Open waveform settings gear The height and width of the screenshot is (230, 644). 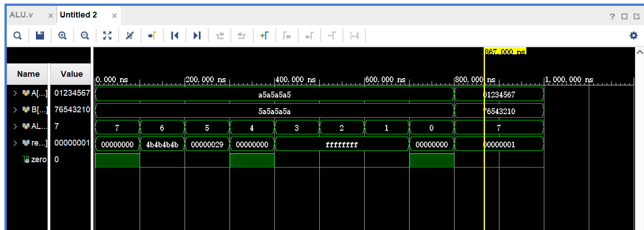pos(633,35)
